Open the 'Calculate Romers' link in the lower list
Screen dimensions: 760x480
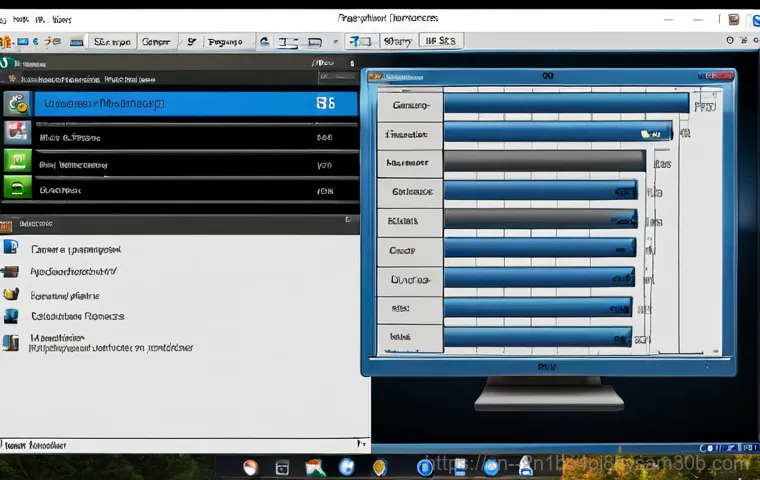78,316
